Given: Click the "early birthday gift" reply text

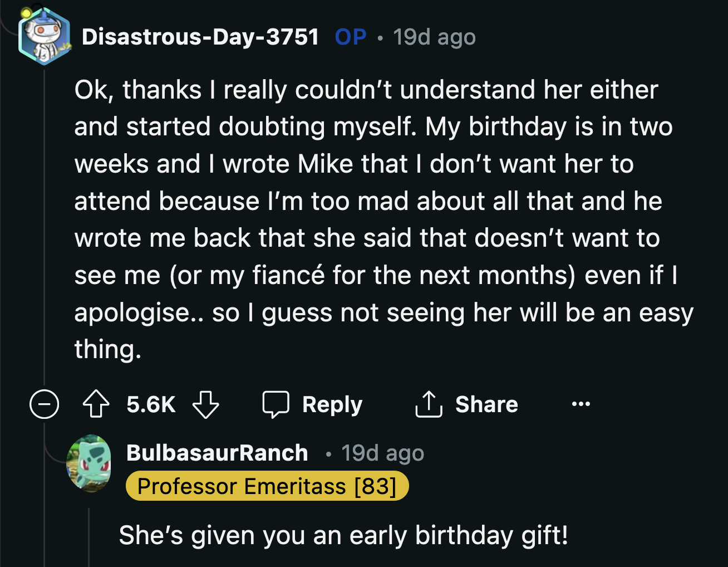Looking at the screenshot, I should point(343,535).
